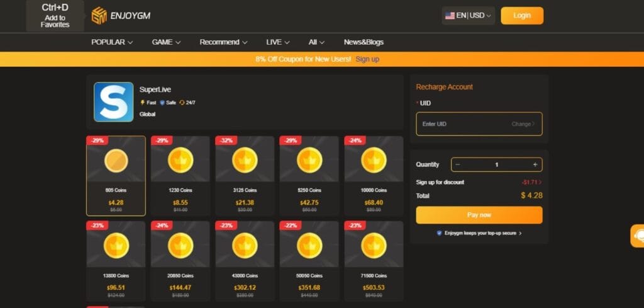
Task: Select the 805 Coins package
Action: point(116,176)
